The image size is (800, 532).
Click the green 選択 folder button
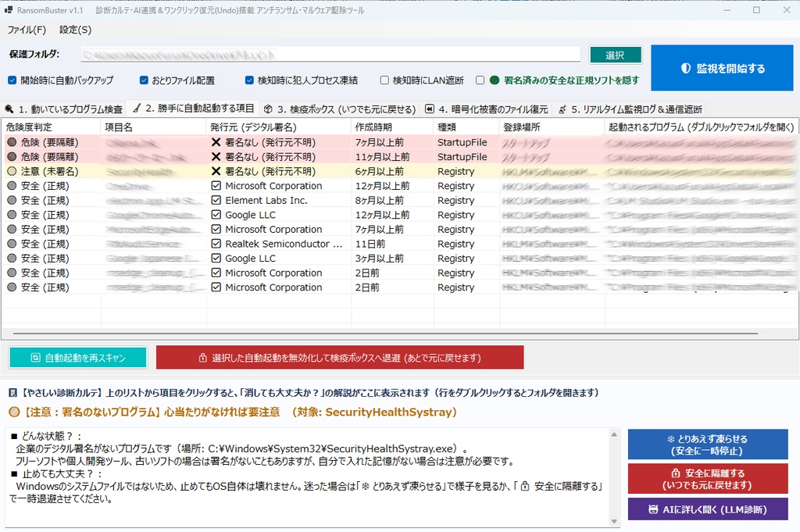coord(616,55)
